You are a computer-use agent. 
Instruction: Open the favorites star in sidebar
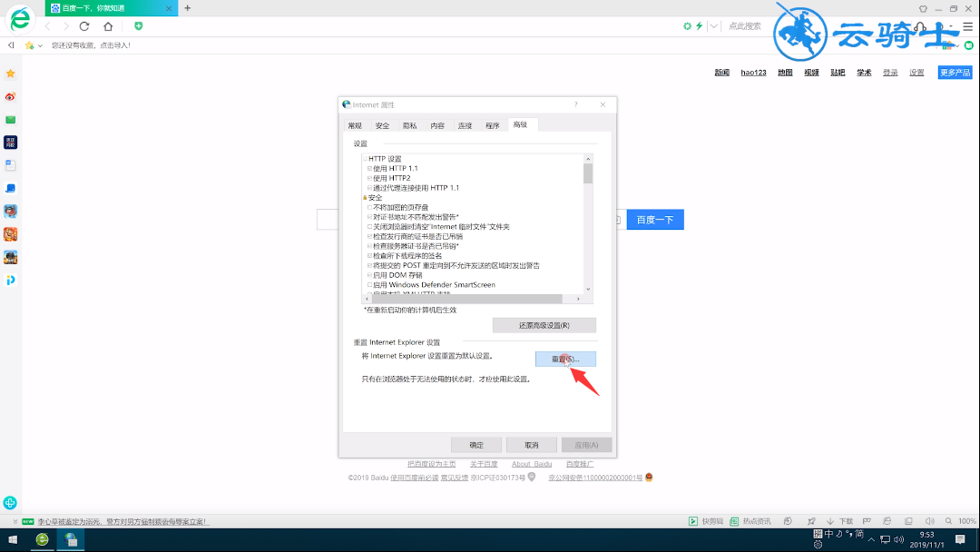11,74
